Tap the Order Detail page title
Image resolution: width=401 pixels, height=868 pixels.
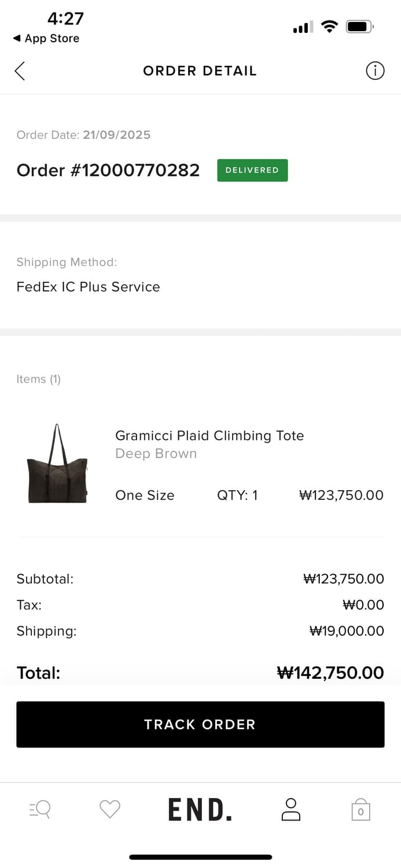[x=200, y=71]
